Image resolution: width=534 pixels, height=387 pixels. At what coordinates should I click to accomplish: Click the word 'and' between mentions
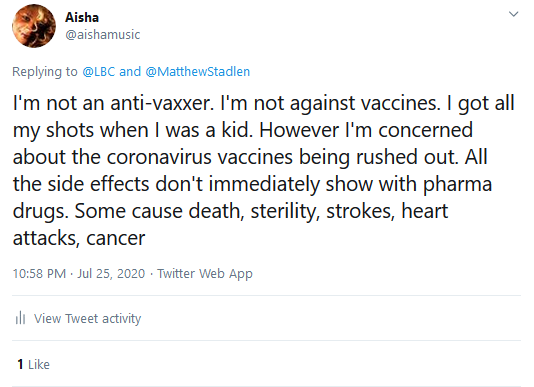pyautogui.click(x=130, y=72)
